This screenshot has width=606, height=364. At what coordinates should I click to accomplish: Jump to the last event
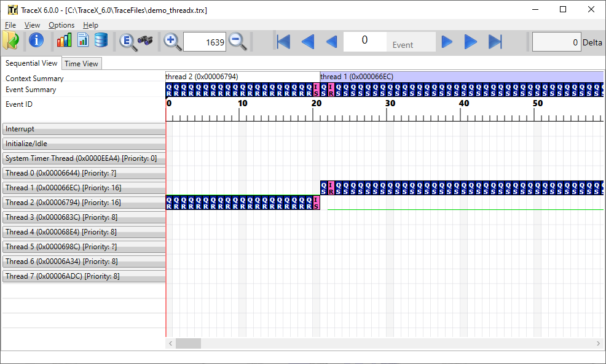(x=495, y=42)
